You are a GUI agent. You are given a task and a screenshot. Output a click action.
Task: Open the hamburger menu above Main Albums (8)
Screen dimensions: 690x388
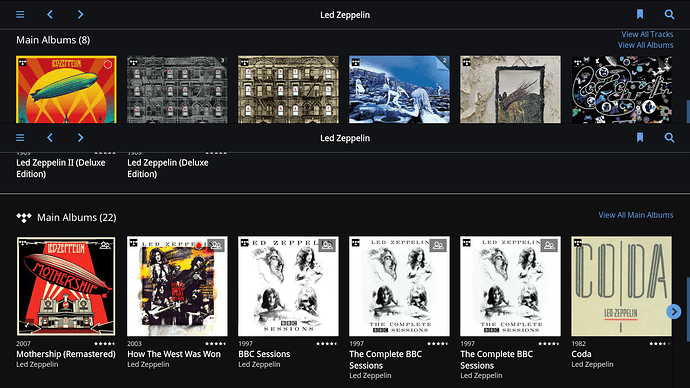point(20,15)
